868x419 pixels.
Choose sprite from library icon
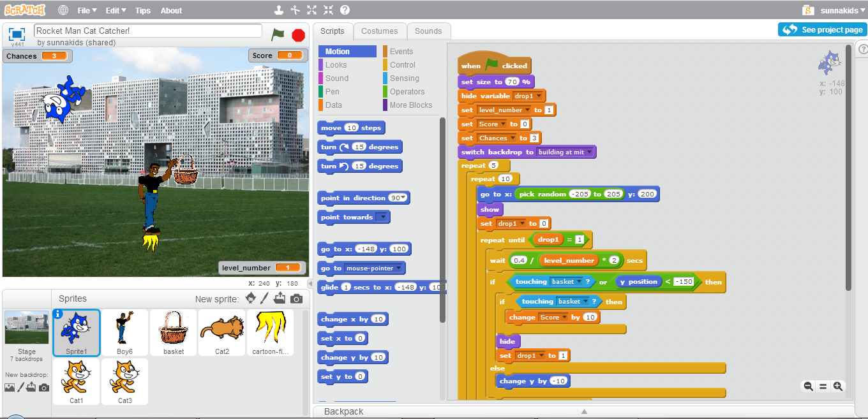click(x=250, y=298)
